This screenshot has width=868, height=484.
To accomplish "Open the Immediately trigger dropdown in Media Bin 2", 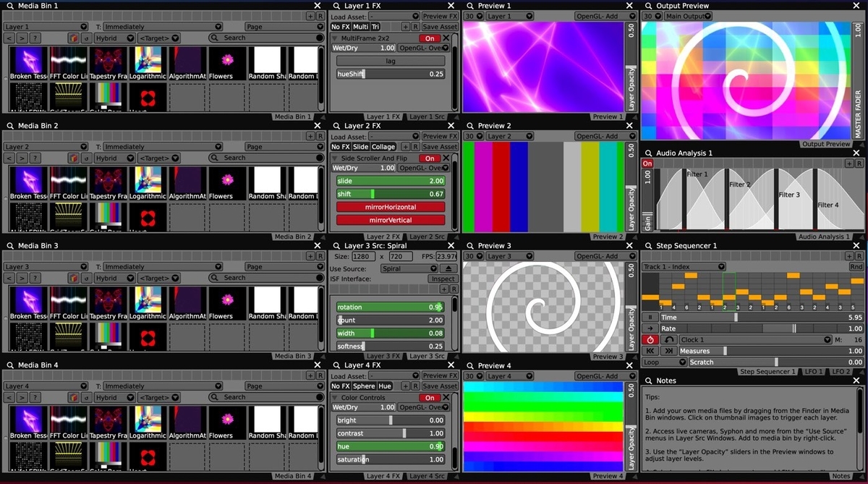I will click(x=162, y=147).
